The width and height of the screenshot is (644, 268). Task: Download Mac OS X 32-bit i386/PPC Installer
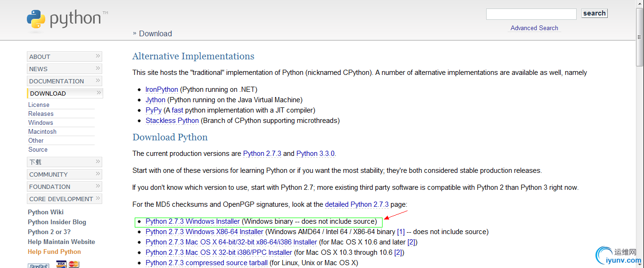219,252
